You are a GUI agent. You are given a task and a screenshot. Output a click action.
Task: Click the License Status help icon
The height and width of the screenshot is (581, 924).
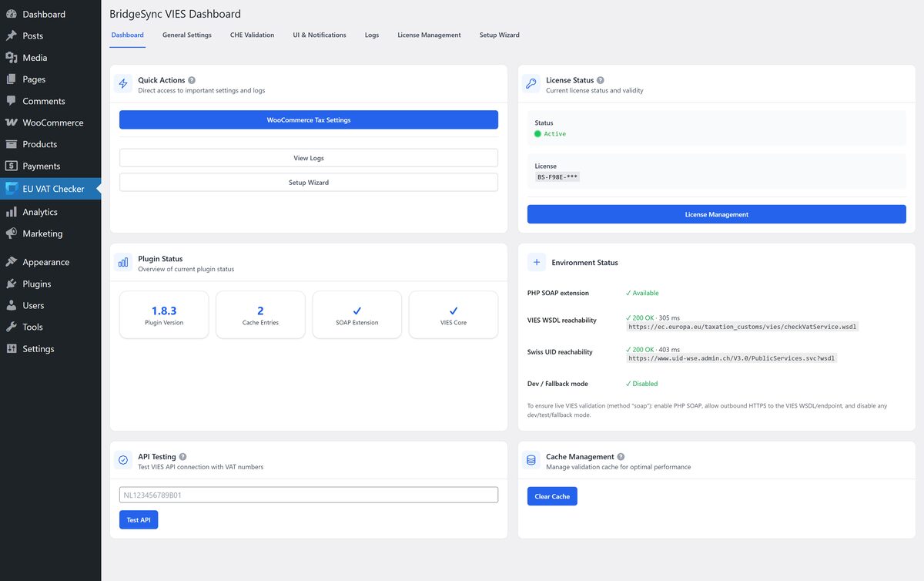click(x=601, y=80)
